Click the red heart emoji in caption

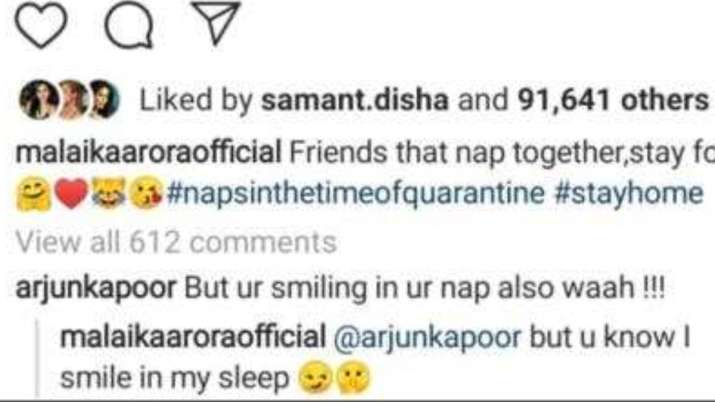71,193
